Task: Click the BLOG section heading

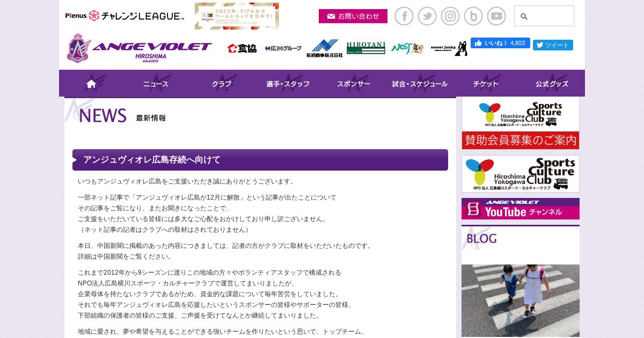Action: [x=481, y=239]
